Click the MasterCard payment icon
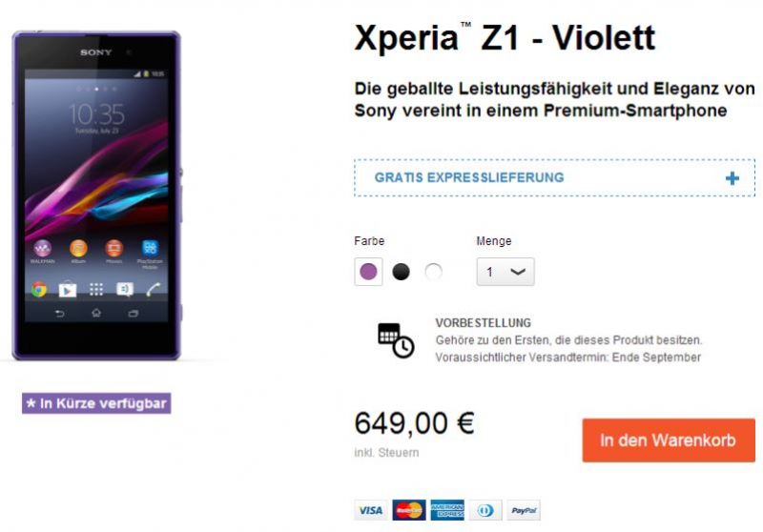The width and height of the screenshot is (763, 532). (x=409, y=510)
